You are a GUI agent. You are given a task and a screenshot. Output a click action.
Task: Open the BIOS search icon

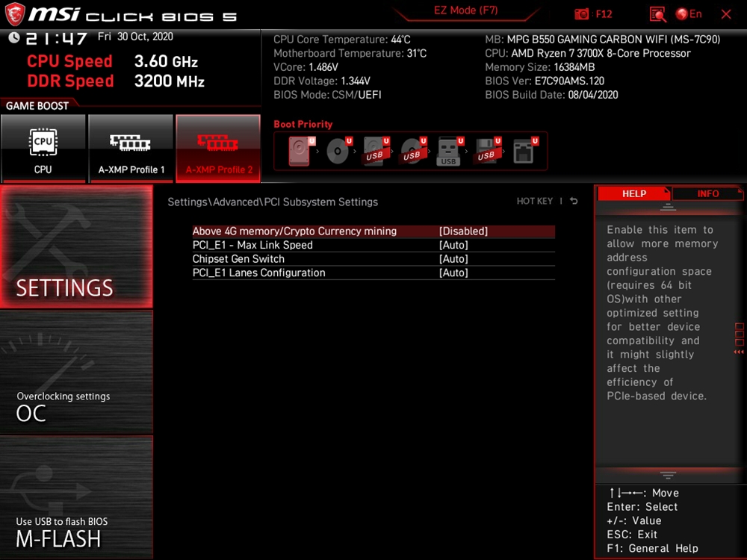pos(657,14)
